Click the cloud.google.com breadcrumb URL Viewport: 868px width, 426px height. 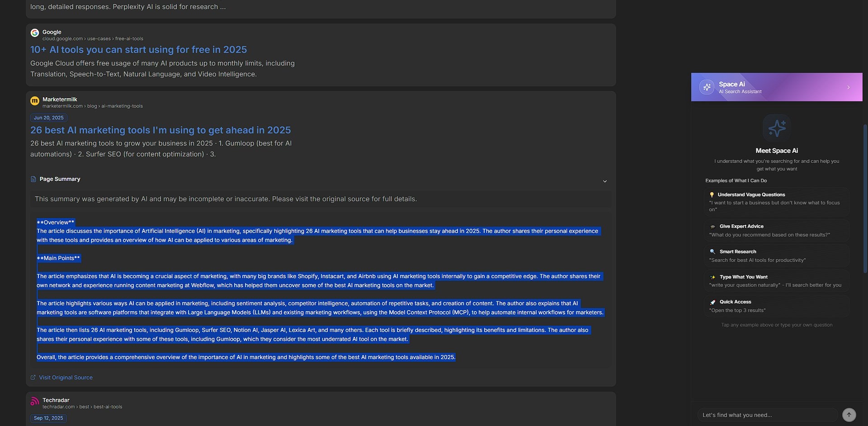pyautogui.click(x=93, y=39)
